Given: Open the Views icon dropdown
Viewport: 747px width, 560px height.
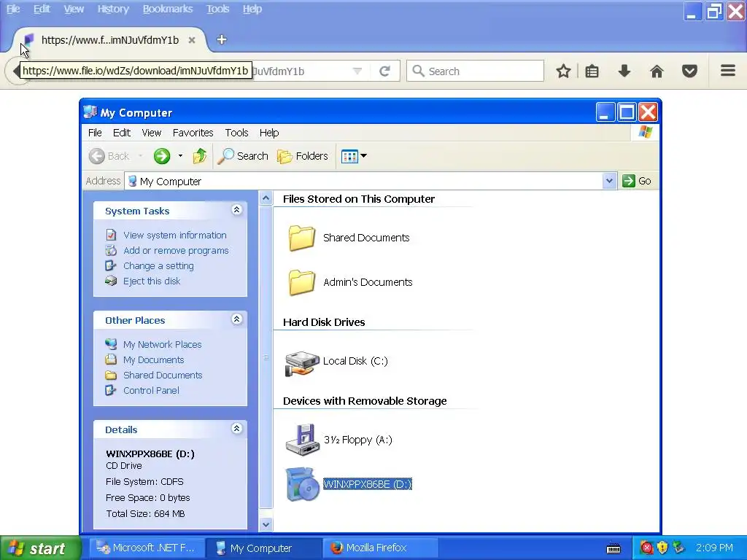Looking at the screenshot, I should click(354, 156).
